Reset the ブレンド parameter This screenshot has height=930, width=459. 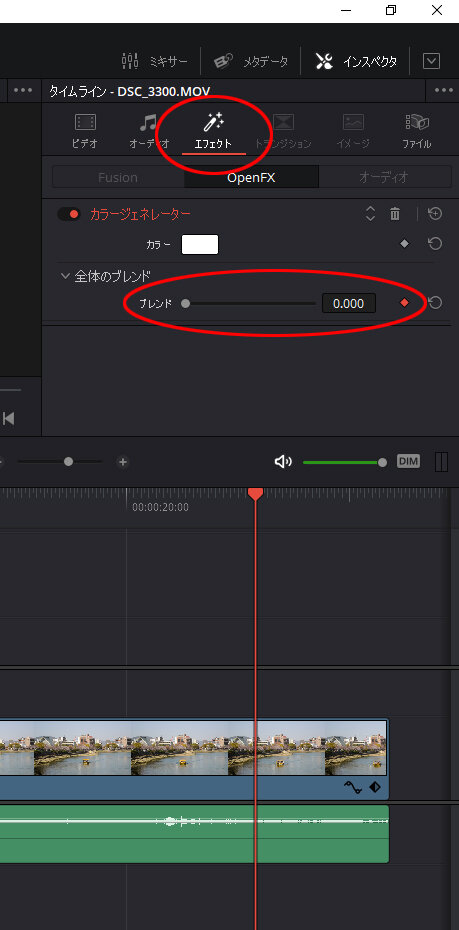[x=435, y=303]
